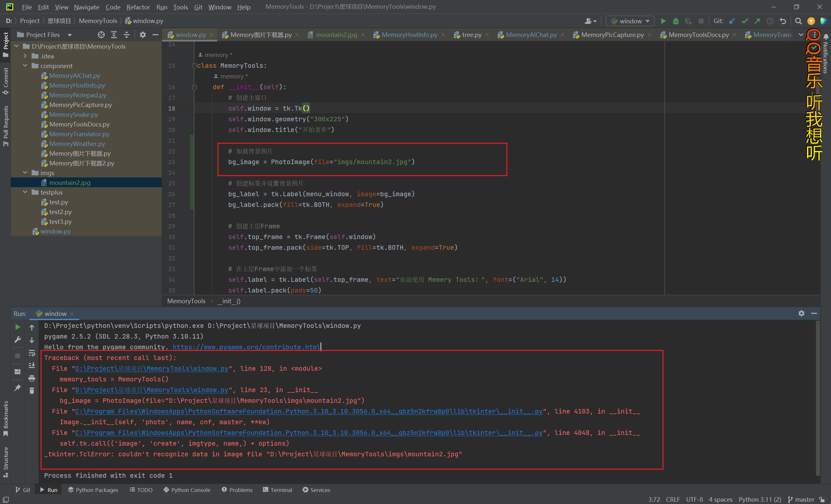
Task: Clear run console with trash icon
Action: pos(32,391)
